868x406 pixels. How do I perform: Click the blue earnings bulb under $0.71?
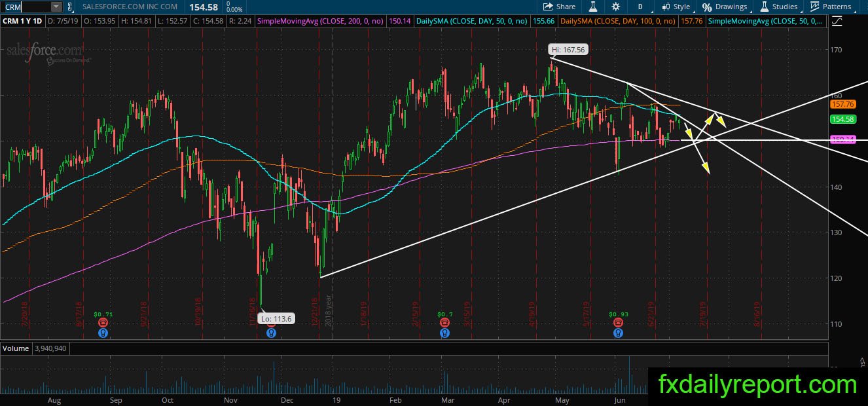(x=103, y=333)
